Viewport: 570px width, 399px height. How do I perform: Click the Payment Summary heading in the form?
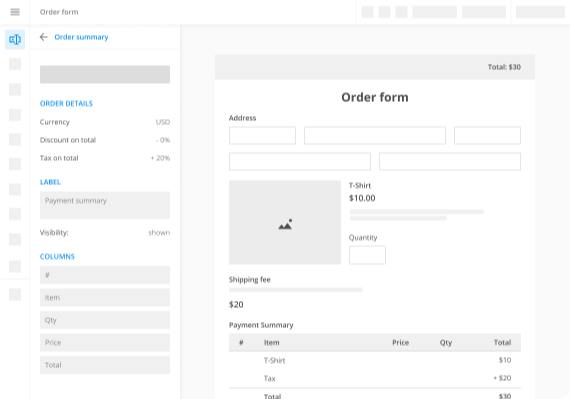click(x=261, y=325)
